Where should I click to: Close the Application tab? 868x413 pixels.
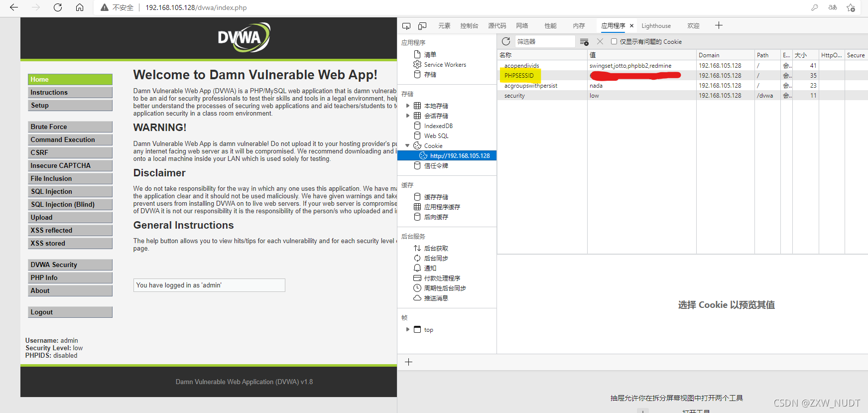(631, 26)
